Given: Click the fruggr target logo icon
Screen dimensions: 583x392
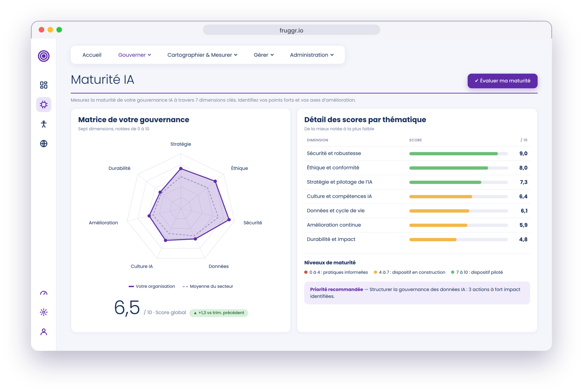Looking at the screenshot, I should point(43,56).
